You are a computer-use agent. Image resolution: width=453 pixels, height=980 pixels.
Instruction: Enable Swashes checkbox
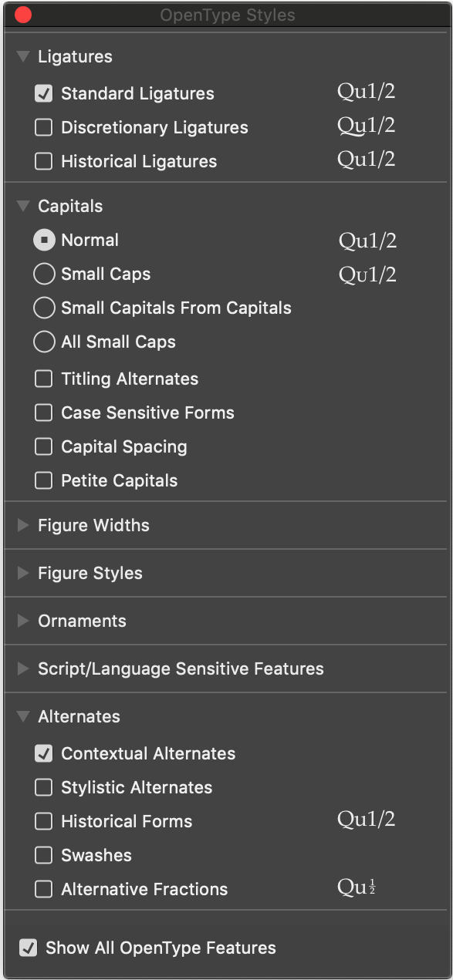coord(44,855)
